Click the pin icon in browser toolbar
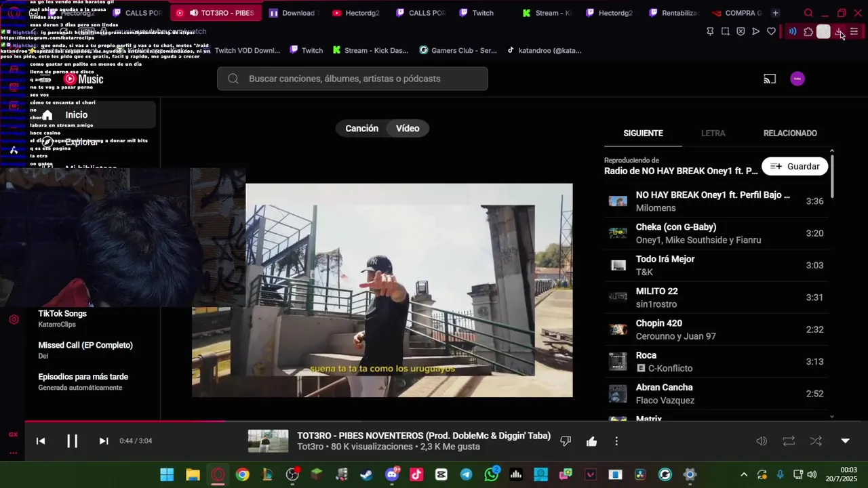Image resolution: width=868 pixels, height=488 pixels. coord(710,31)
